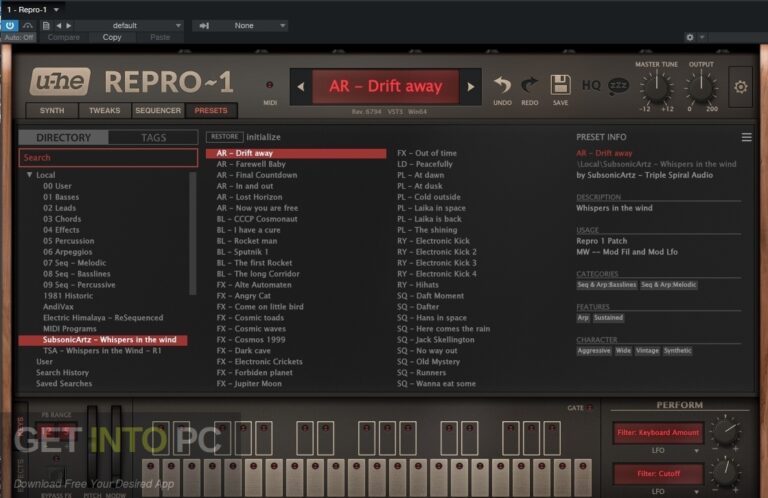Open the 1981 Historic folder
This screenshot has height=498, width=768.
coord(68,296)
